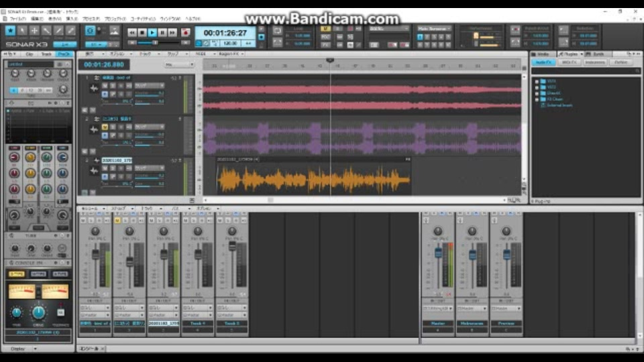Open the File menu in menu bar

pos(17,19)
